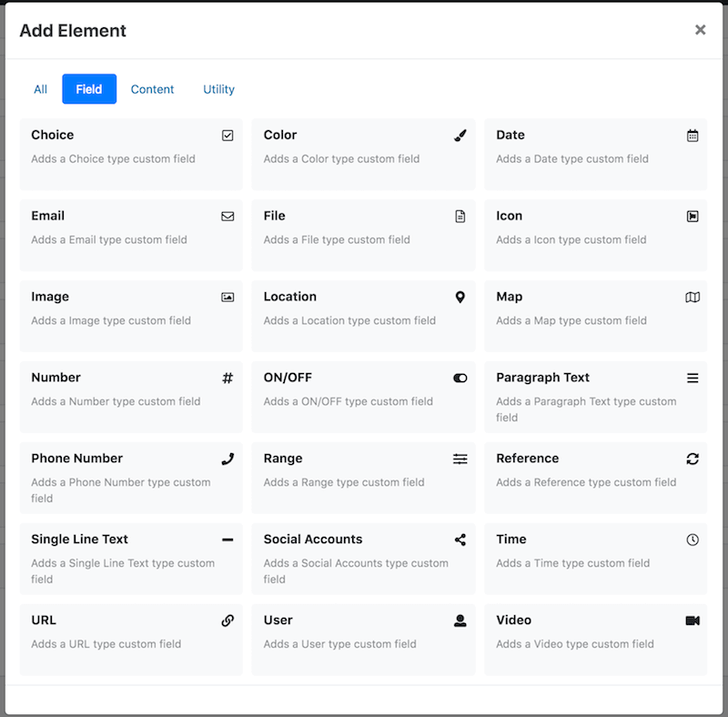Switch to the All tab
Viewport: 728px width, 717px height.
tap(40, 89)
